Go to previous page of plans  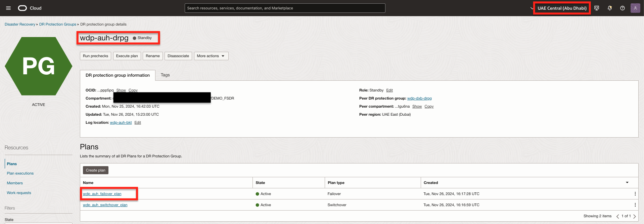[618, 216]
